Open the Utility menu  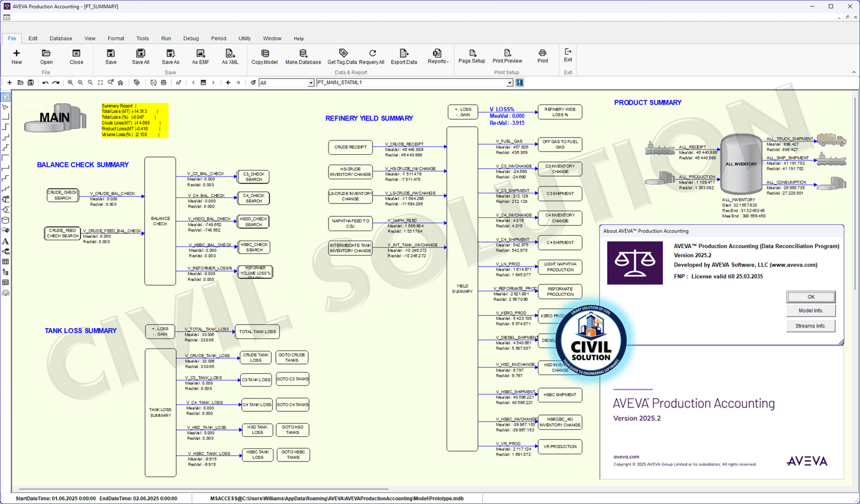[x=245, y=38]
